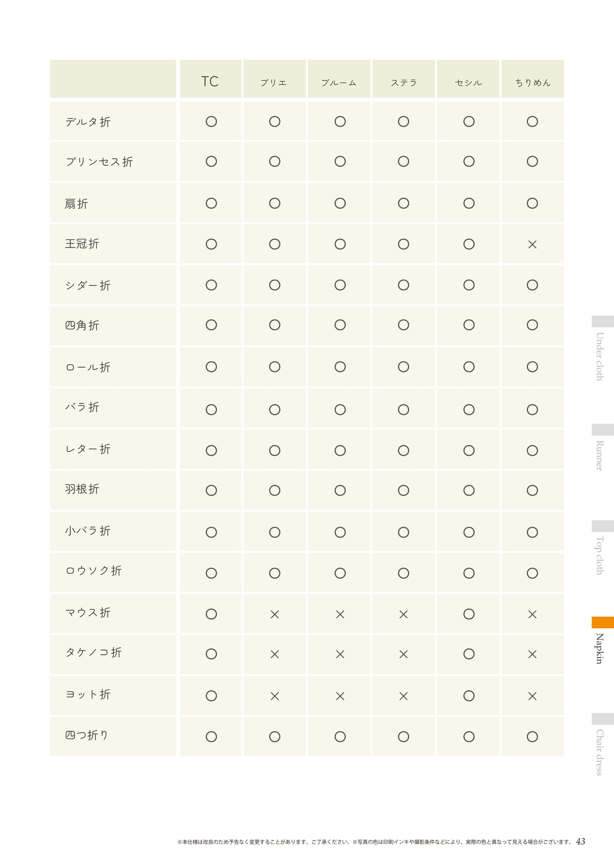The height and width of the screenshot is (868, 614).
Task: Select the Napkin side tab
Action: click(x=600, y=648)
